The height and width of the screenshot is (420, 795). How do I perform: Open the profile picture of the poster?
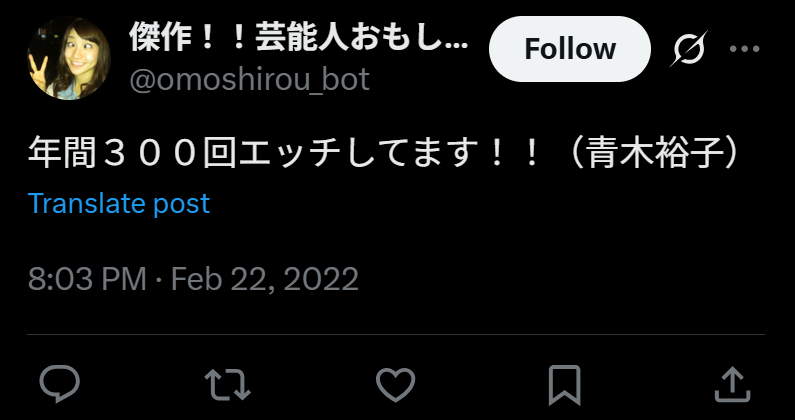click(68, 58)
